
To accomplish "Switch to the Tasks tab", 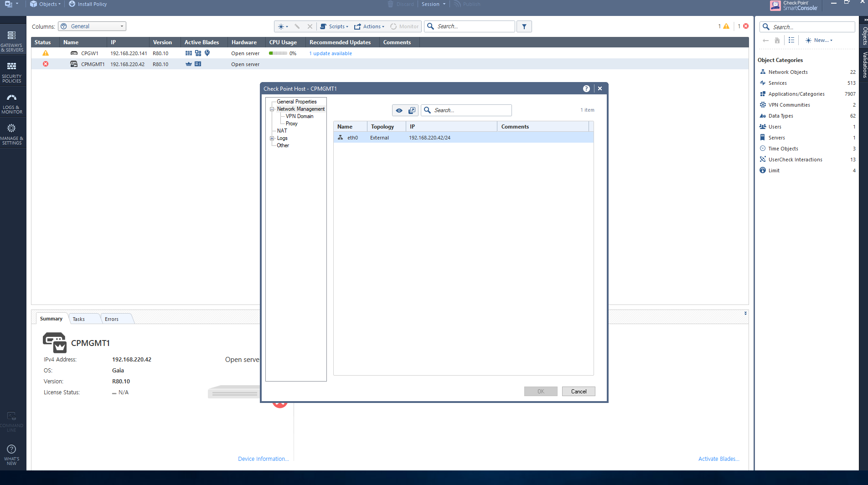I will 79,319.
